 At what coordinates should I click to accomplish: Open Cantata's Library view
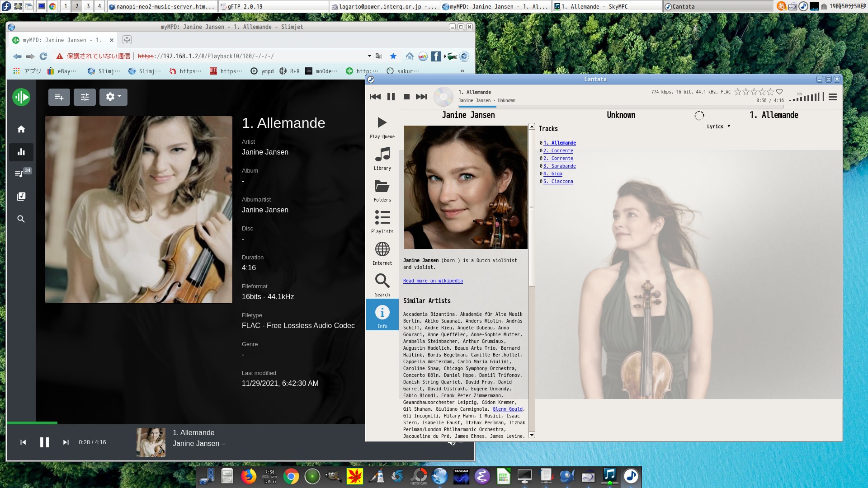[382, 158]
